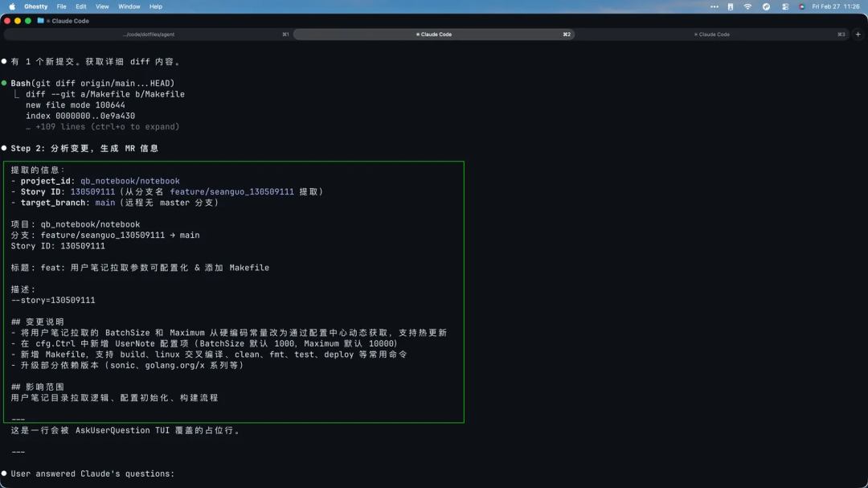Click the Siri icon in the menu bar

point(801,6)
